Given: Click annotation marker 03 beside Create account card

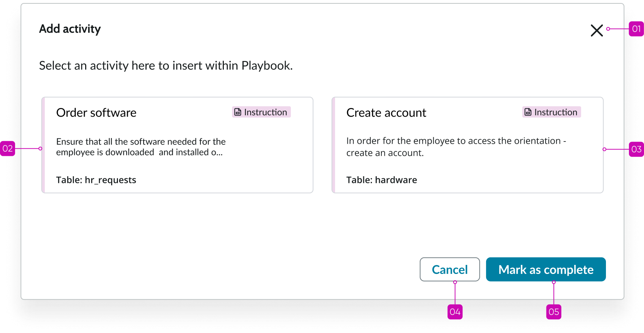Looking at the screenshot, I should click(x=636, y=149).
